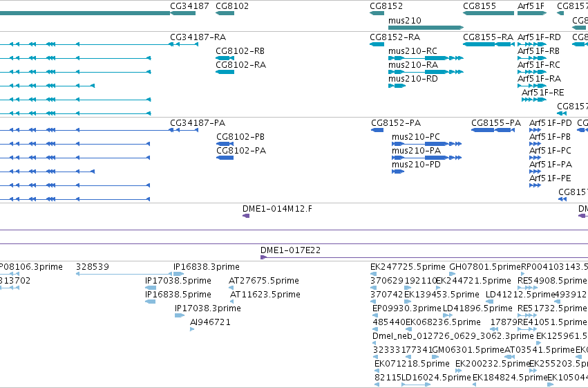Open EST EP09930.3prime
This screenshot has width=588, height=388.
[407, 309]
